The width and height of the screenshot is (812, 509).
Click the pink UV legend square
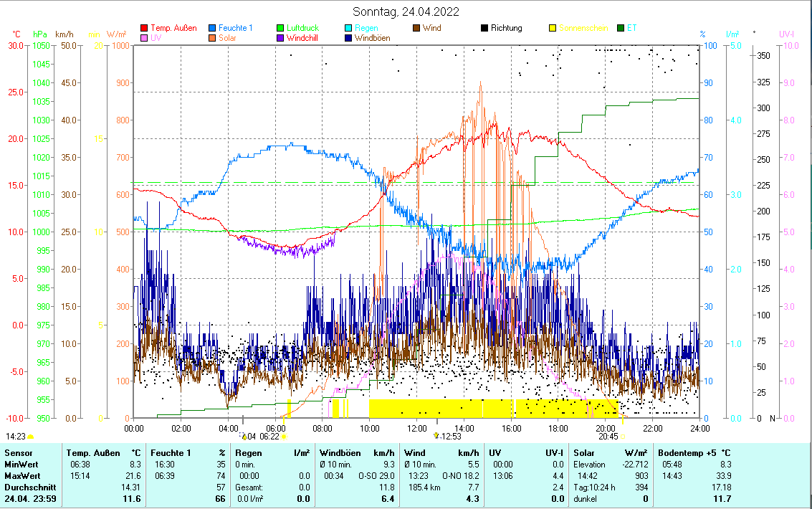click(x=145, y=38)
